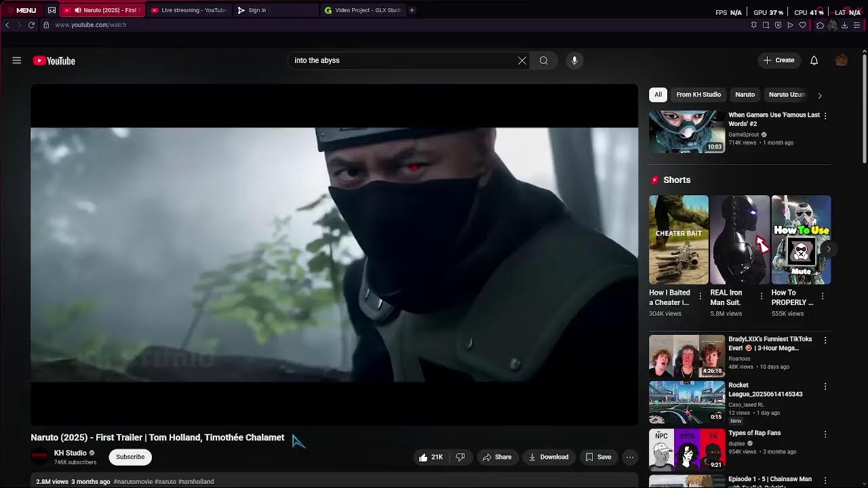Viewport: 868px width, 488px height.
Task: Dislike the Naruto trailer video
Action: pos(460,457)
